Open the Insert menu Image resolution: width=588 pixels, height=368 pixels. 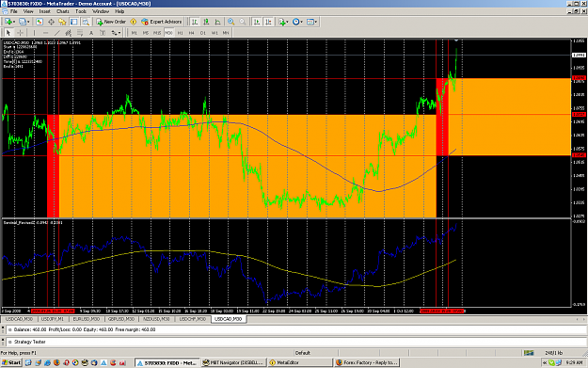tap(44, 11)
